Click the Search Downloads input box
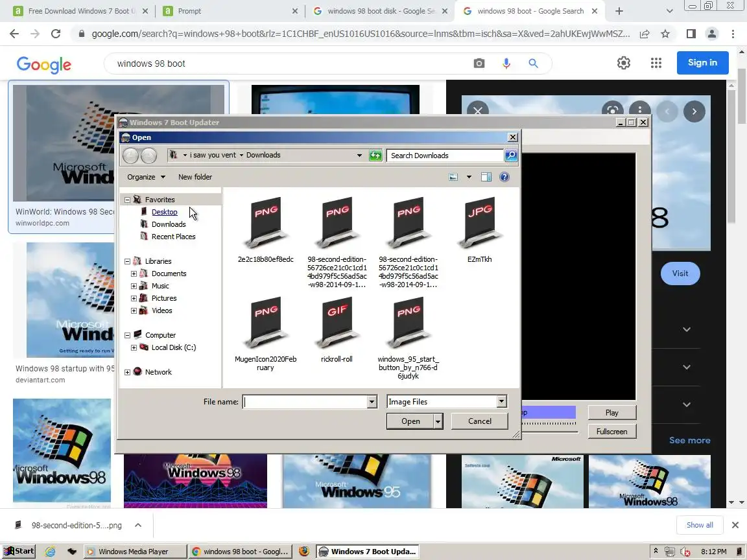The height and width of the screenshot is (560, 747). coord(445,156)
